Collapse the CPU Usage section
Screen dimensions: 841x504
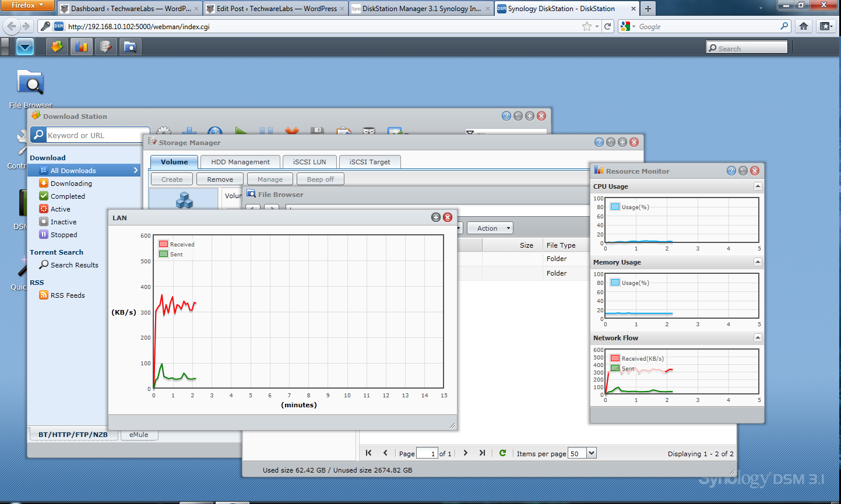[x=758, y=186]
